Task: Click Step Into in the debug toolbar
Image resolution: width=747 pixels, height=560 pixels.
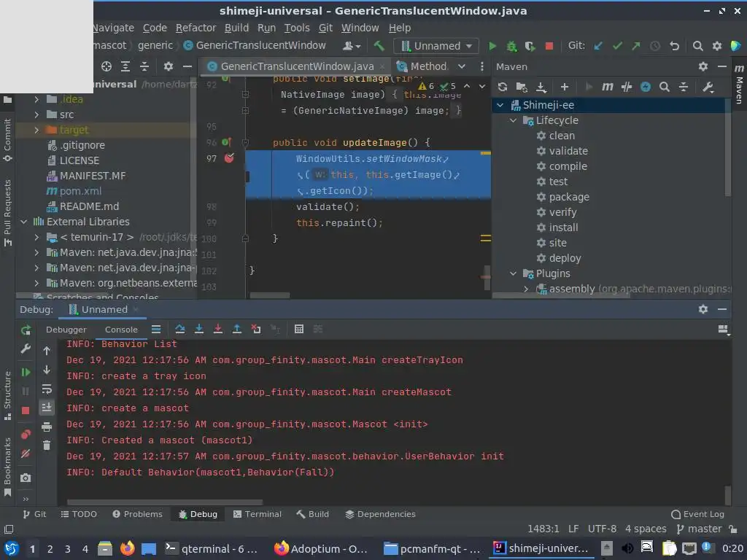Action: click(x=199, y=329)
